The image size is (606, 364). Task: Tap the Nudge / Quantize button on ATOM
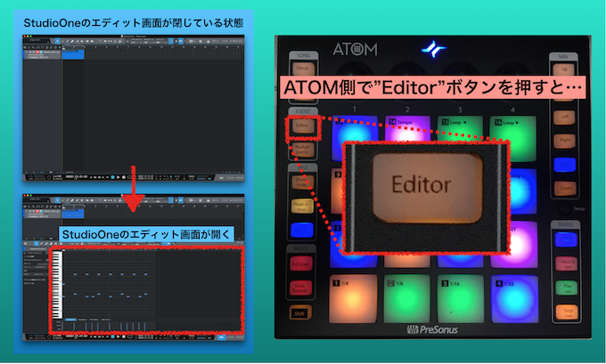pyautogui.click(x=302, y=150)
